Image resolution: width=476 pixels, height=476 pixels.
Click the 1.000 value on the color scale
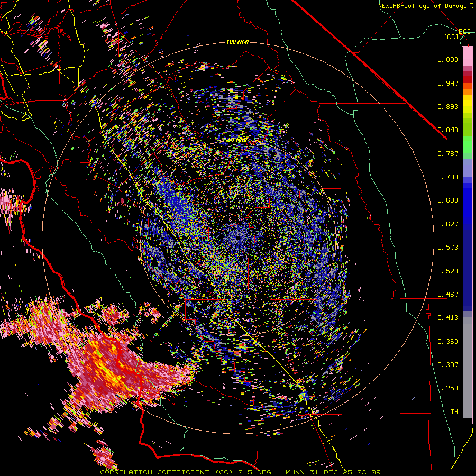coord(448,59)
